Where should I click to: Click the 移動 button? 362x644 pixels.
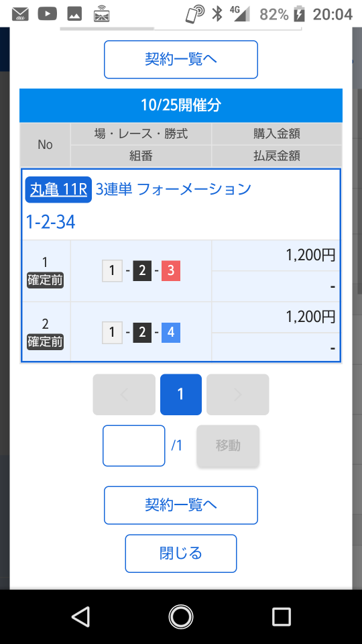[228, 445]
